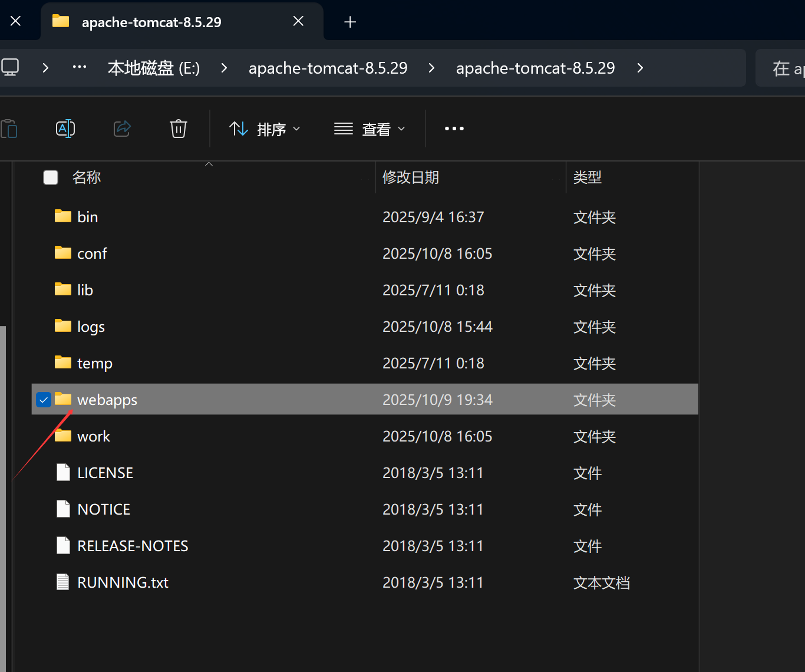This screenshot has width=805, height=672.
Task: Click date 2025/9/4 16:37 of bin
Action: (x=433, y=217)
